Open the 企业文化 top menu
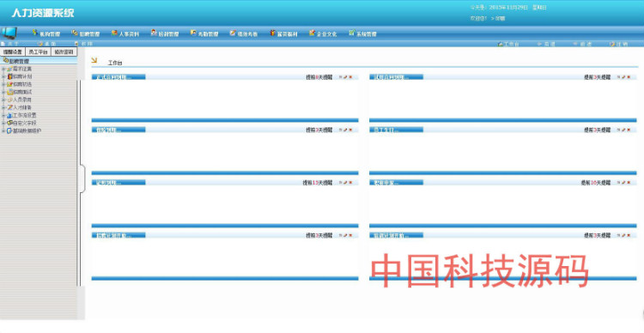644x333 pixels. click(326, 34)
